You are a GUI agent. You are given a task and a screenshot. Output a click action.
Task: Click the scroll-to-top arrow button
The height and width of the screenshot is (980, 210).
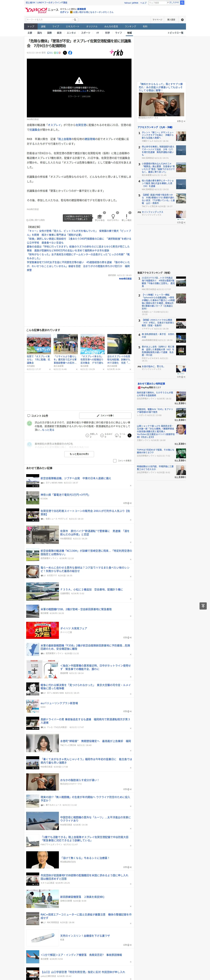tap(203, 606)
